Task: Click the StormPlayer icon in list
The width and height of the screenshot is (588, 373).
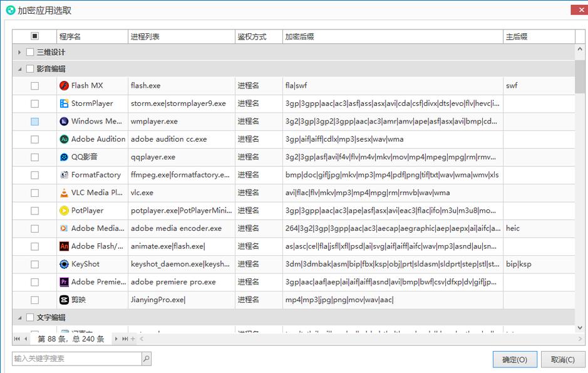Action: pyautogui.click(x=64, y=103)
